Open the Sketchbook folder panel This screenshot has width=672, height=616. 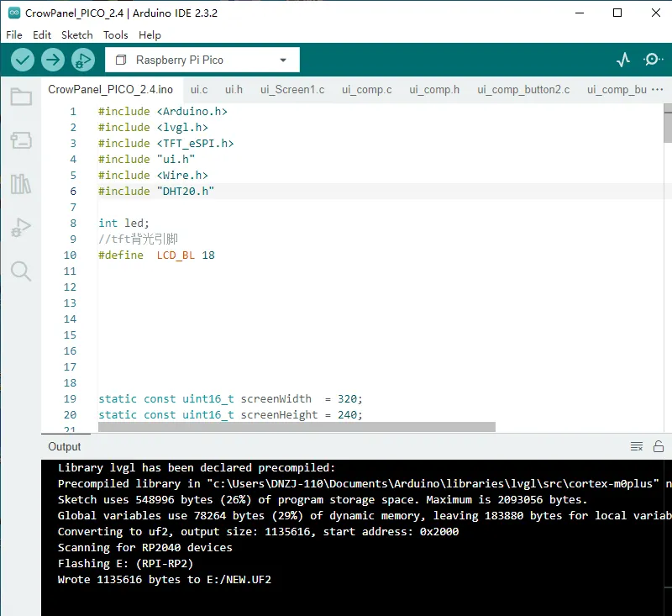pos(21,97)
